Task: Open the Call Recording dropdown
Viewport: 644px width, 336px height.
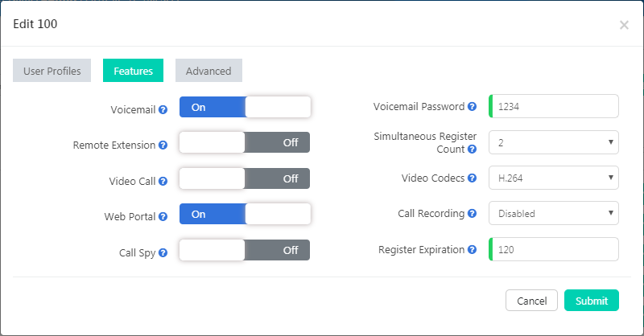Action: [x=554, y=214]
